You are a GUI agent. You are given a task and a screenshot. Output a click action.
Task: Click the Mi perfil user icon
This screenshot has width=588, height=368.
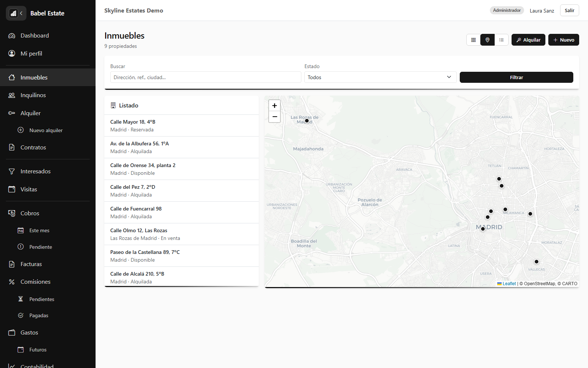tap(12, 53)
